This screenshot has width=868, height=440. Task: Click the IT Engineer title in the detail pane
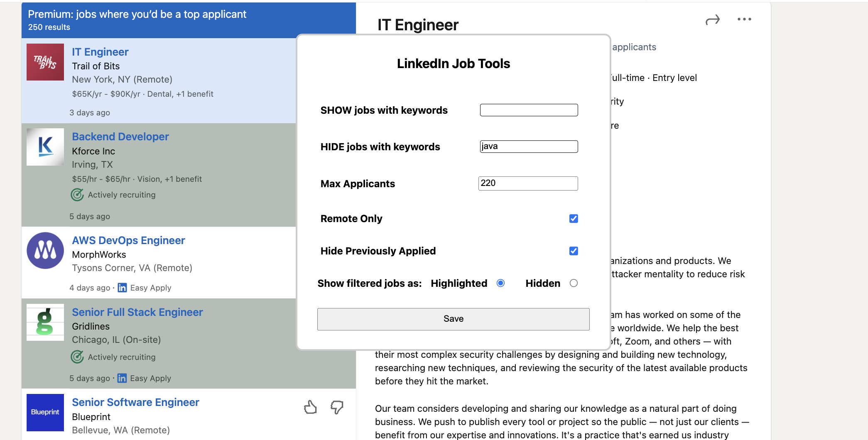click(x=418, y=25)
